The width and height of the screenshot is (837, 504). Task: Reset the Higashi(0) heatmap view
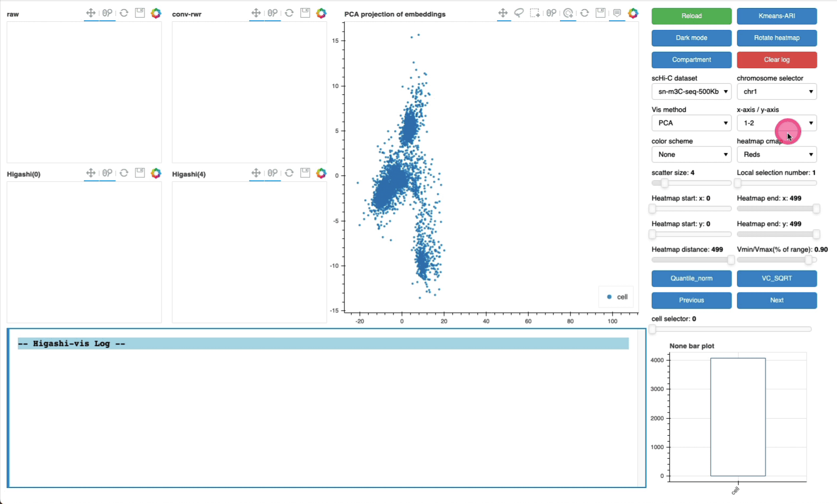coord(124,173)
